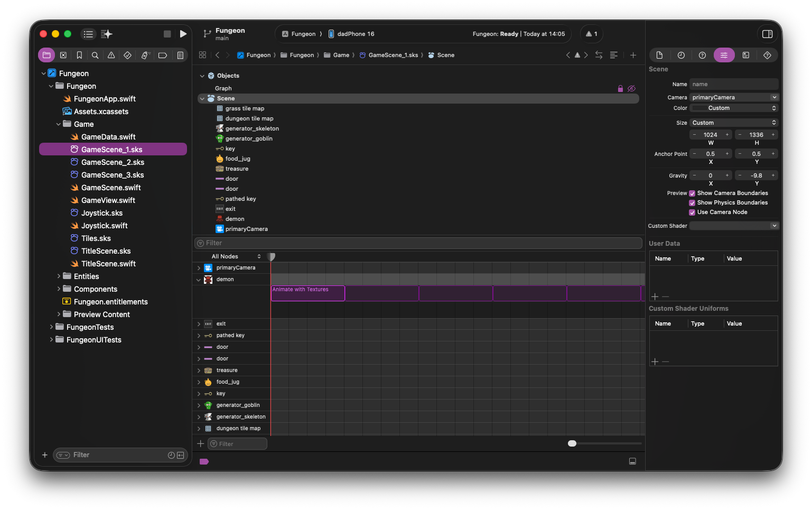Viewport: 812px width, 510px height.
Task: Open the Attributes inspector icon
Action: (724, 55)
